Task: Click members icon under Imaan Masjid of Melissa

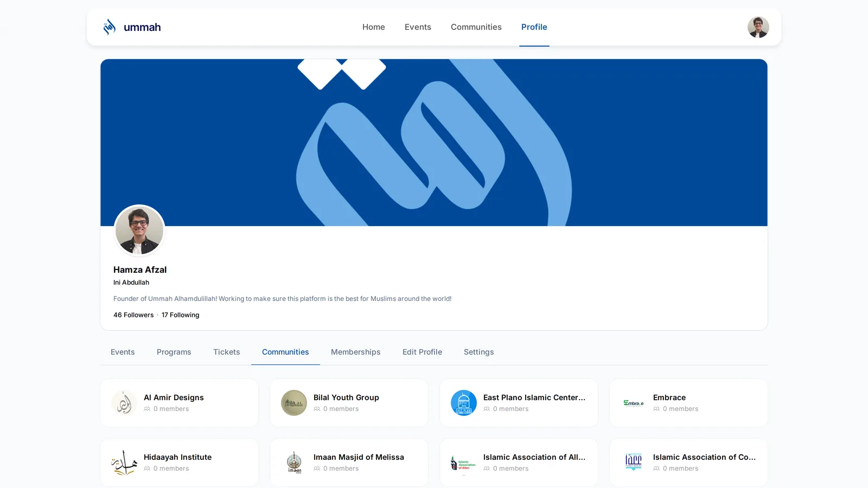Action: [x=317, y=468]
